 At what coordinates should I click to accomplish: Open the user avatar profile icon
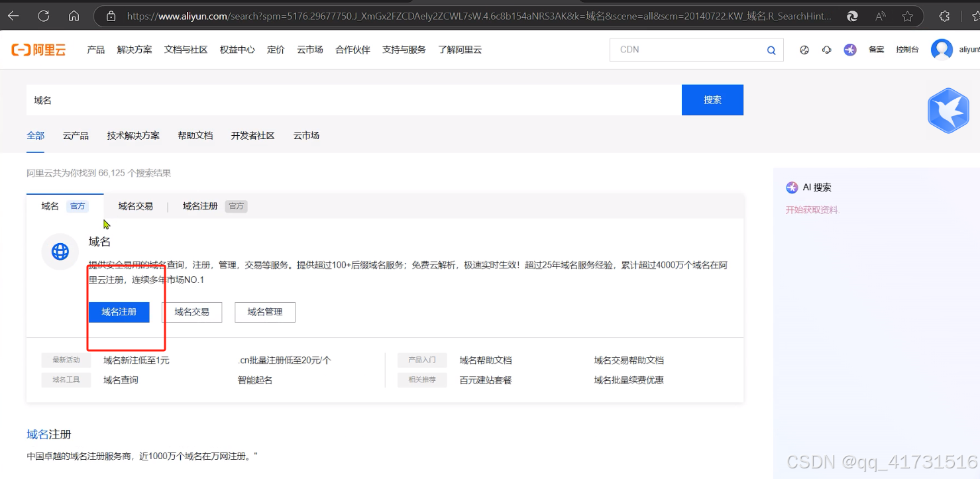[942, 50]
